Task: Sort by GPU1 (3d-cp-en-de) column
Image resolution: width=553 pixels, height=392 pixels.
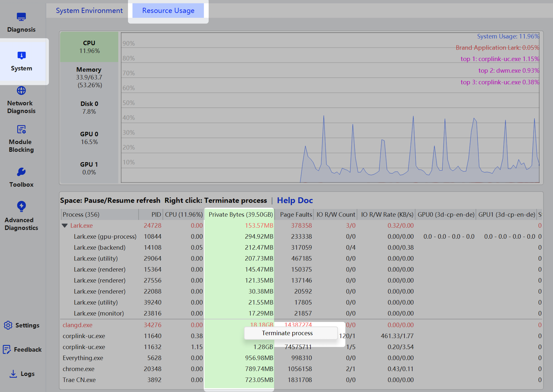Action: click(x=507, y=215)
